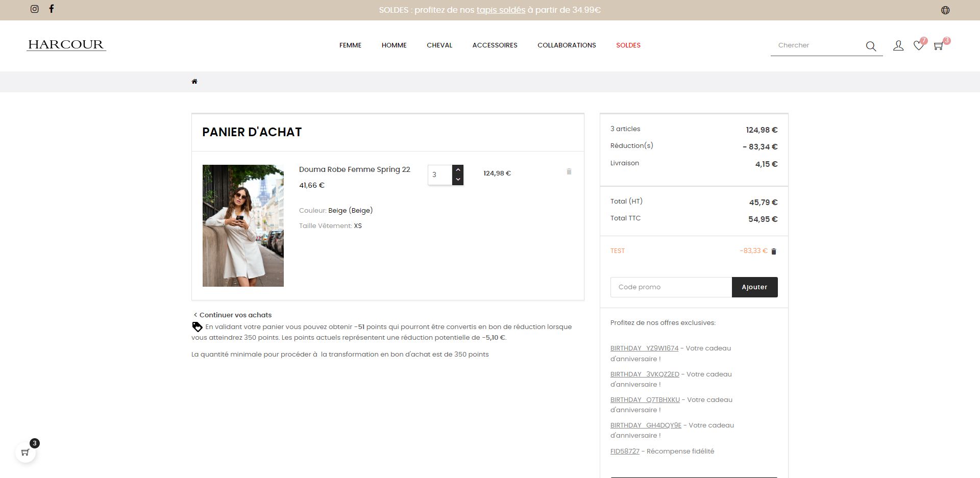Image resolution: width=980 pixels, height=478 pixels.
Task: Open the header shopping cart icon
Action: [938, 46]
